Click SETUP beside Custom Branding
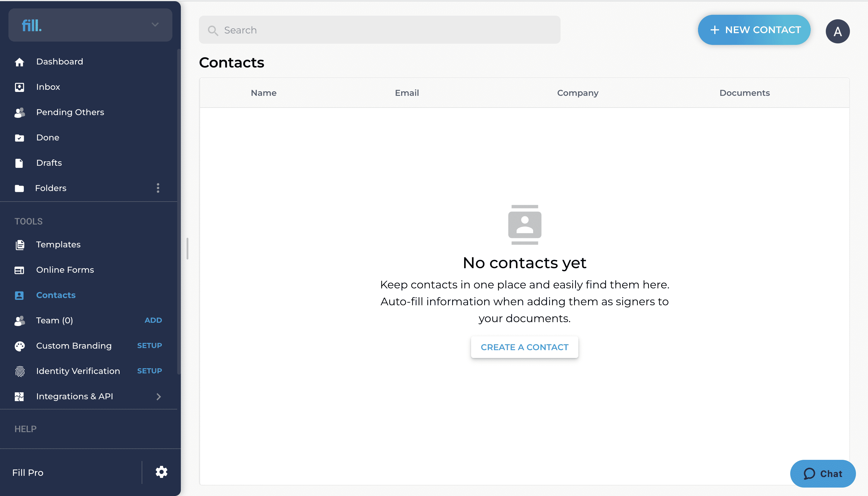The height and width of the screenshot is (496, 868). tap(149, 345)
